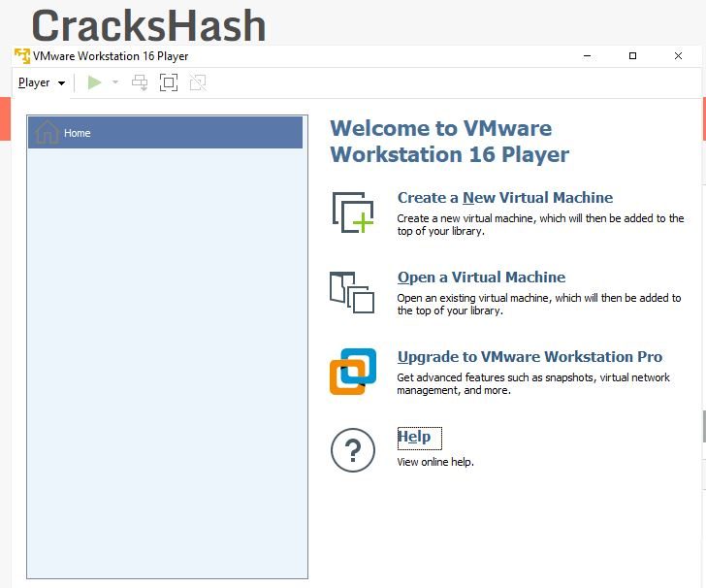Click the Create New Virtual Machine icon
Screen dimensions: 706x588
(352, 212)
